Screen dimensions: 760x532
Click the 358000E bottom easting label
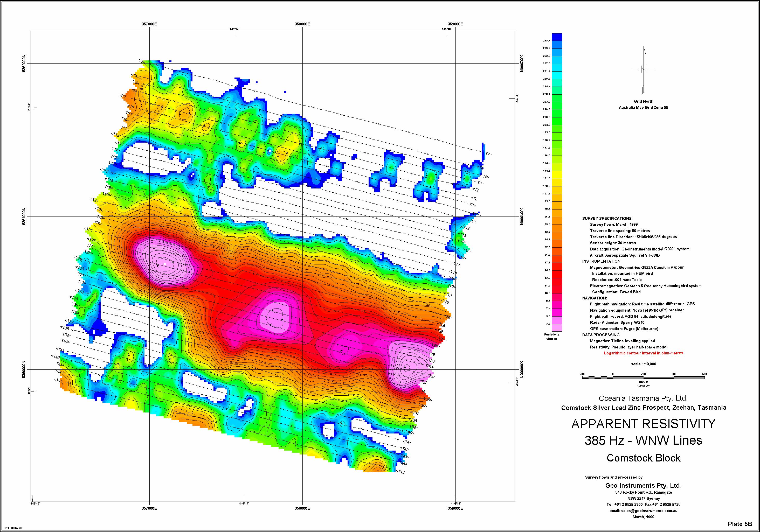[x=302, y=508]
